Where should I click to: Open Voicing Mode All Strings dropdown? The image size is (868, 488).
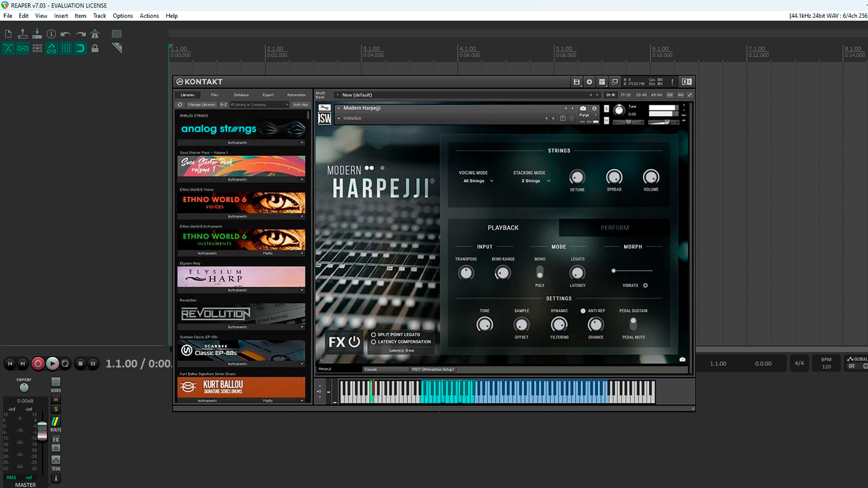click(x=478, y=181)
